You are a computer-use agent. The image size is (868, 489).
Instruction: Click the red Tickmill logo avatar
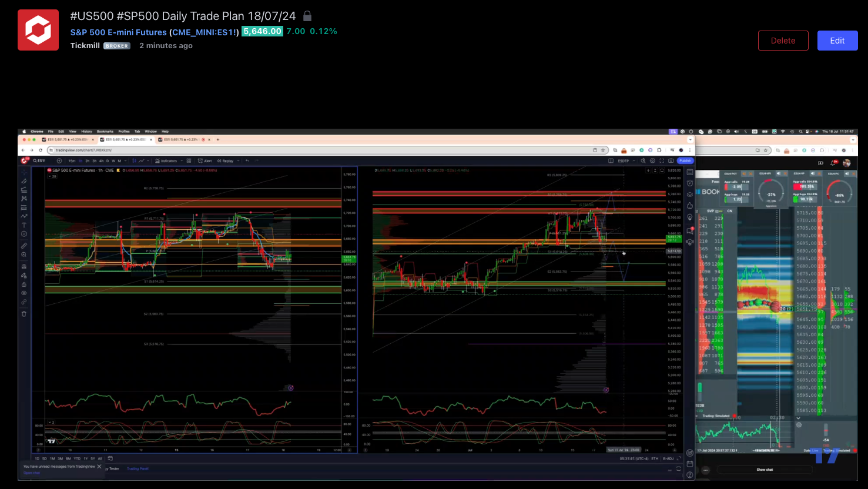(x=38, y=30)
